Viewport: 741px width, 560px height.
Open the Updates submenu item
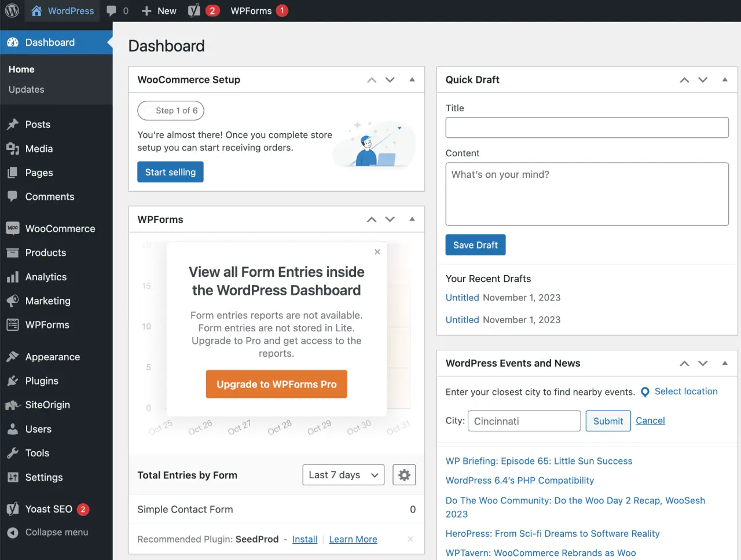coord(27,90)
